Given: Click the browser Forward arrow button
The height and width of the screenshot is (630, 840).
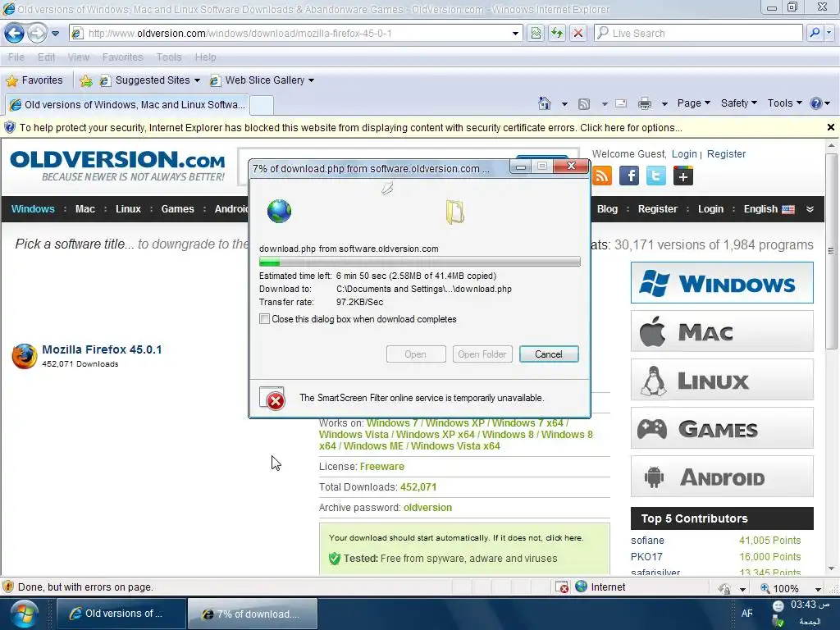Looking at the screenshot, I should 37,33.
